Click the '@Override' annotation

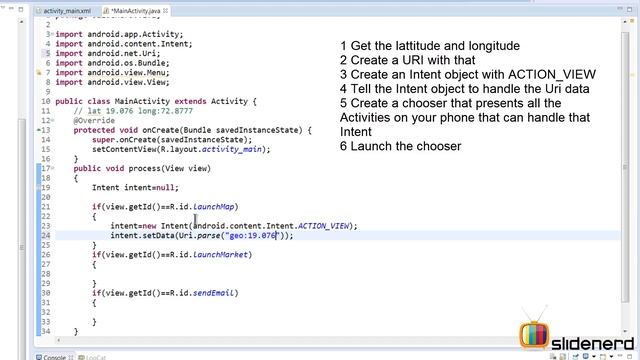pyautogui.click(x=94, y=120)
